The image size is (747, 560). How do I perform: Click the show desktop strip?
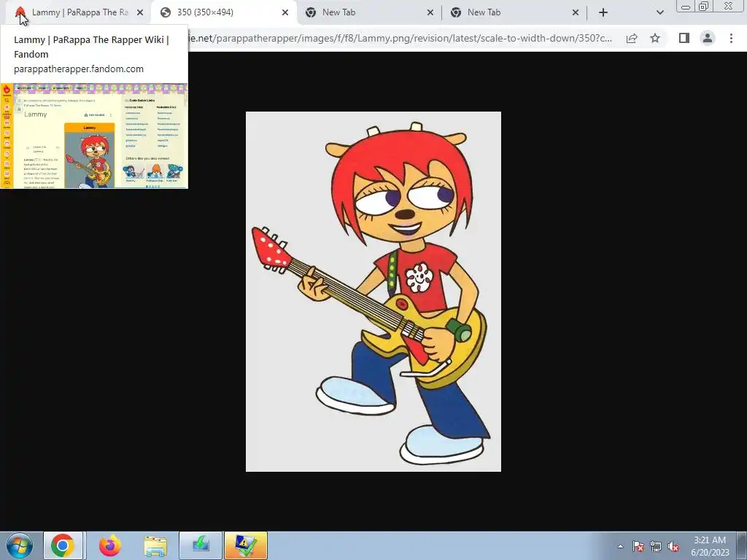click(x=742, y=545)
